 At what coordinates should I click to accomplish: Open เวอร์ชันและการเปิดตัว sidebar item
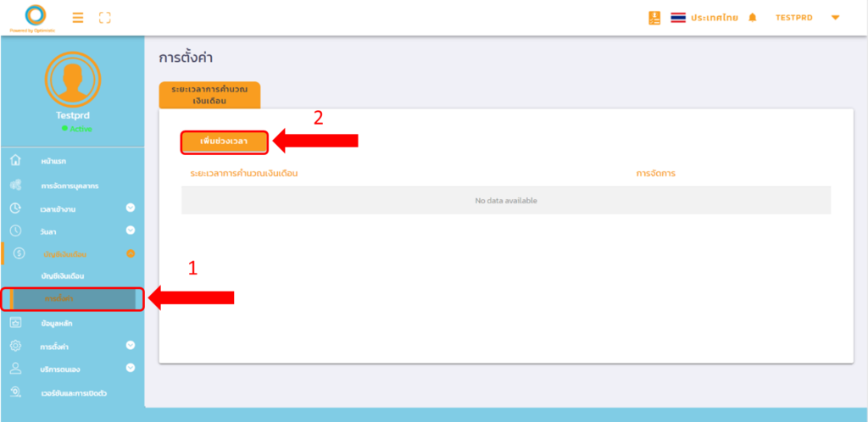(x=73, y=393)
